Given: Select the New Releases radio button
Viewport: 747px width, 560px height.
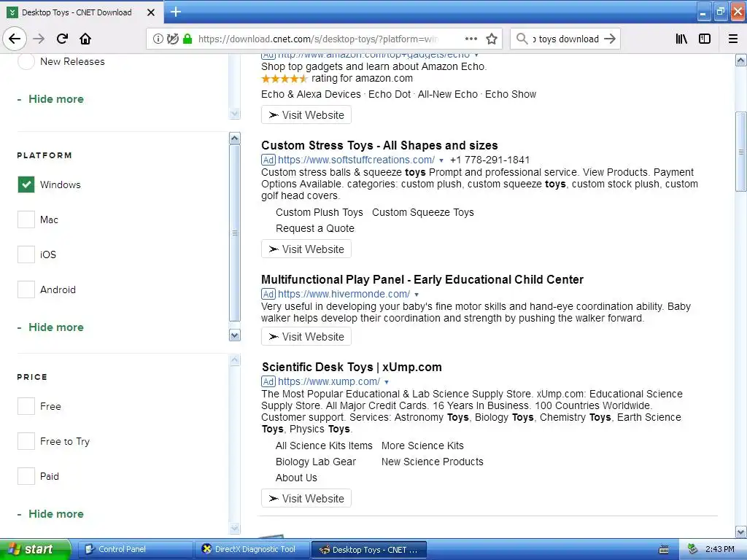Looking at the screenshot, I should 26,61.
